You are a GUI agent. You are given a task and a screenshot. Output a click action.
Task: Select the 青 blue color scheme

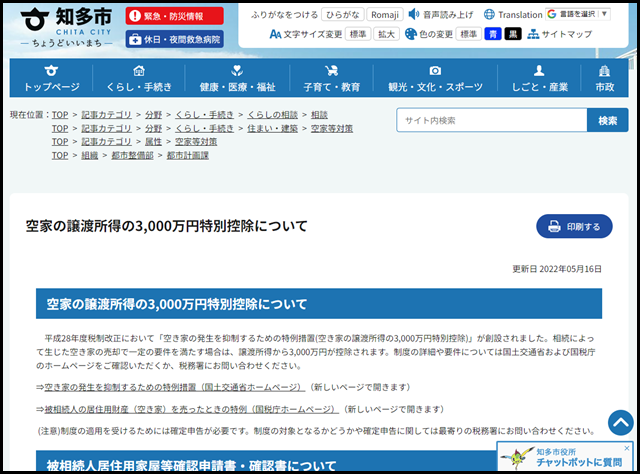pyautogui.click(x=493, y=34)
